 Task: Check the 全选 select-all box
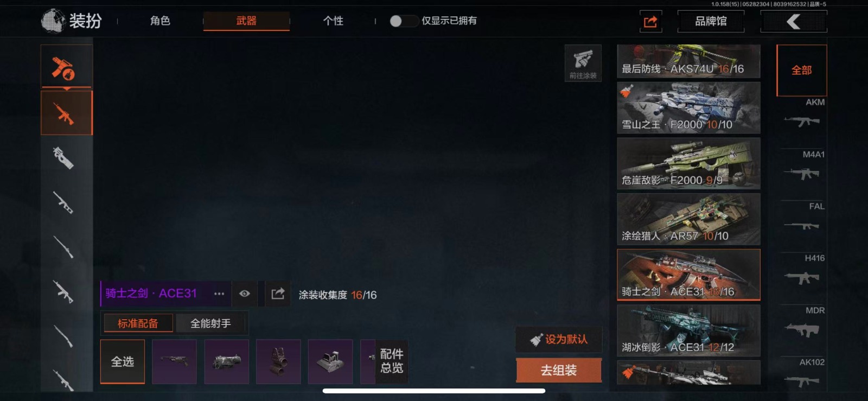pos(123,361)
